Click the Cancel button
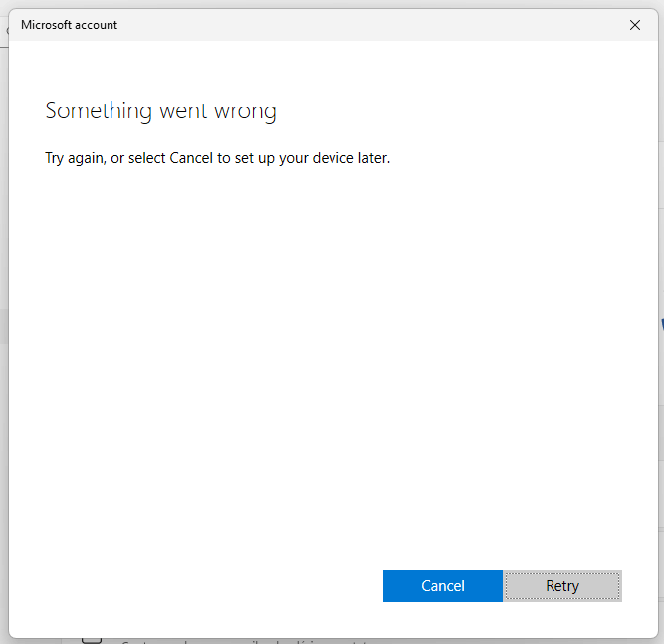 click(443, 586)
